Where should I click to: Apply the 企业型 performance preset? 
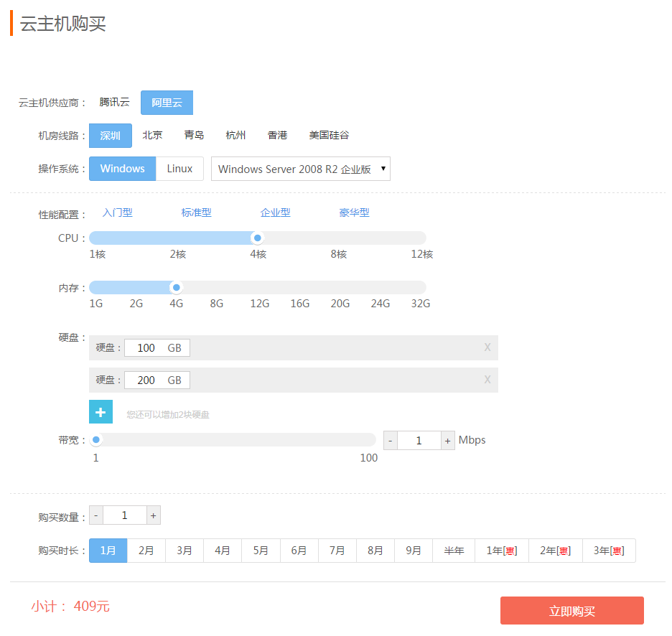point(275,212)
